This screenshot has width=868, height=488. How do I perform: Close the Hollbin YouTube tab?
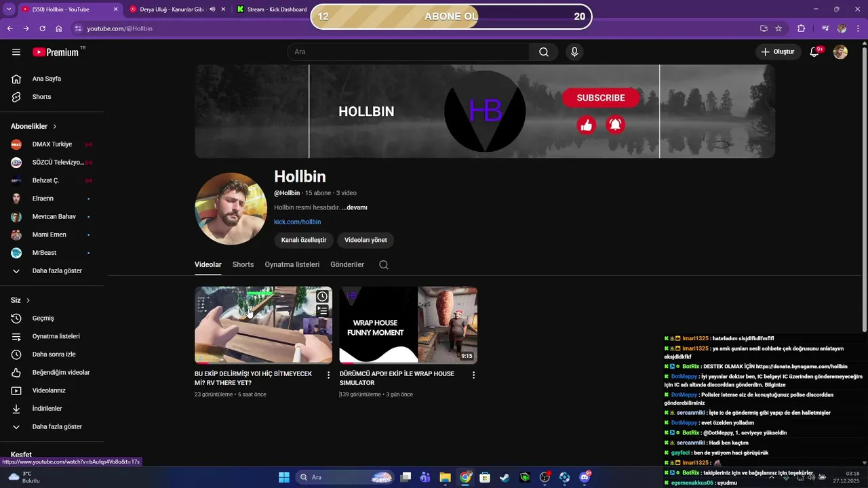[x=115, y=9]
